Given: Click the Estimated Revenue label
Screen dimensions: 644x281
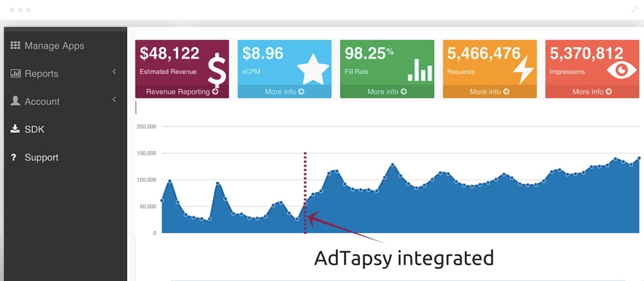Looking at the screenshot, I should tap(168, 72).
